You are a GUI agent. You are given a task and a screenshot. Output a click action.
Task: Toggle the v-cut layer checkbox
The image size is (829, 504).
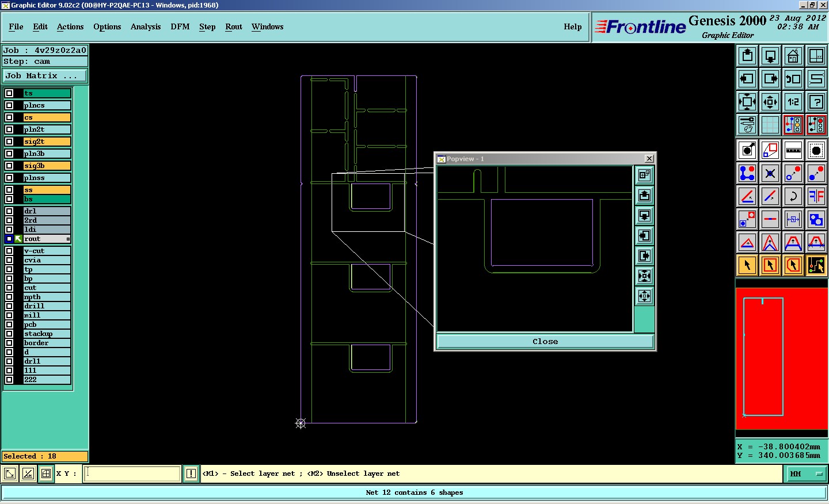(x=9, y=251)
